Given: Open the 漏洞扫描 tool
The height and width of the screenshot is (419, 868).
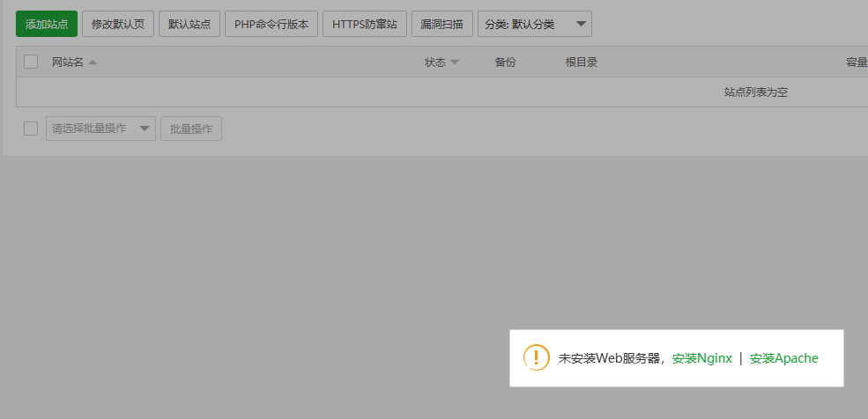Looking at the screenshot, I should point(441,24).
